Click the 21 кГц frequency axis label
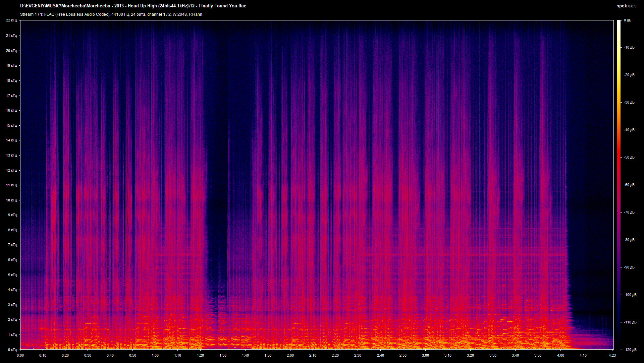This screenshot has width=644, height=363. (x=11, y=36)
